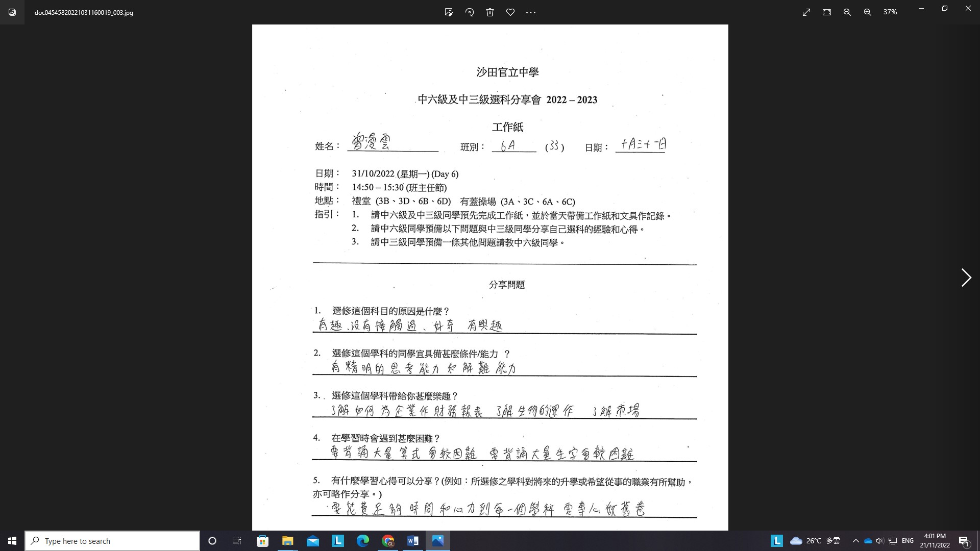
Task: Click the Photos app icon in title bar
Action: (12, 12)
